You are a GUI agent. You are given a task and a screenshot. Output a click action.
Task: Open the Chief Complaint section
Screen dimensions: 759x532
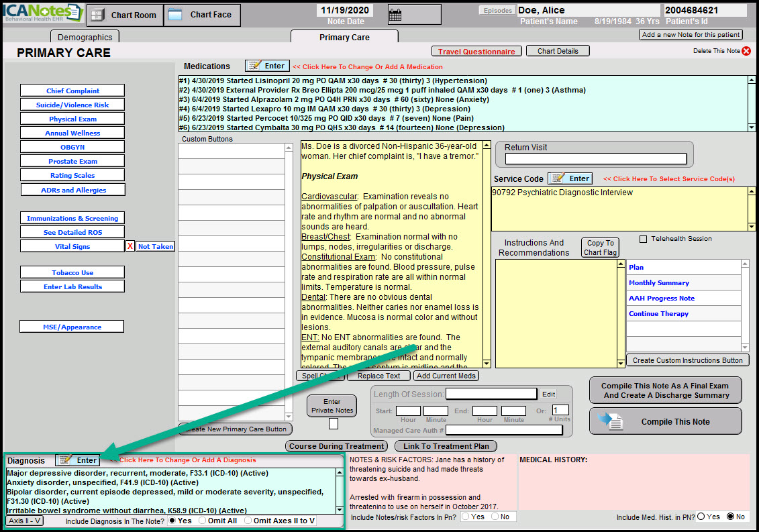pyautogui.click(x=72, y=91)
